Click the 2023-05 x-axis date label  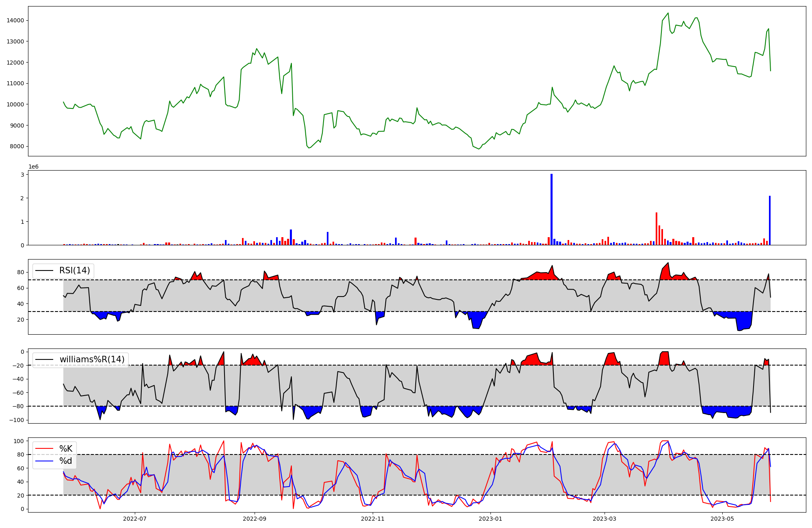723,519
